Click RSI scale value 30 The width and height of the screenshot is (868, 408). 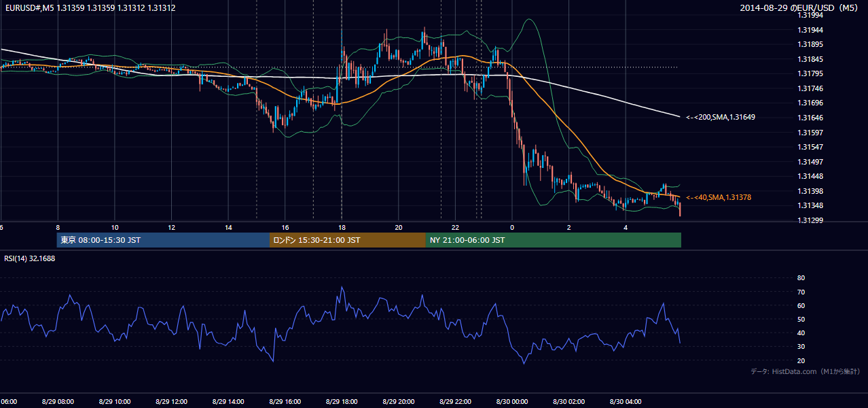tap(801, 347)
